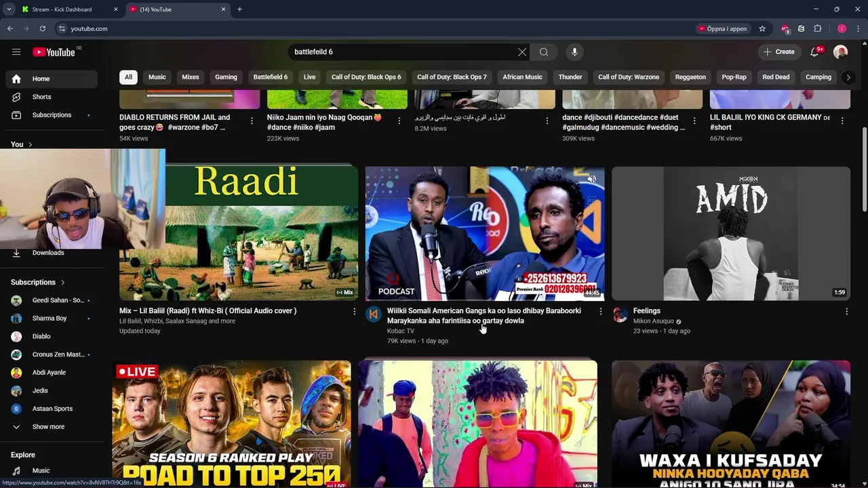The height and width of the screenshot is (488, 868).
Task: Open Music under Explore
Action: 52,470
